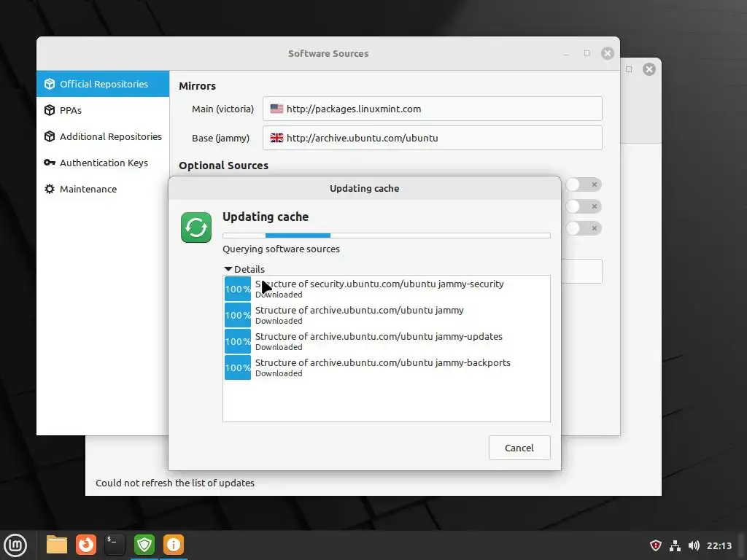This screenshot has width=747, height=560.
Task: Click the Official Repositories box icon
Action: (x=50, y=84)
